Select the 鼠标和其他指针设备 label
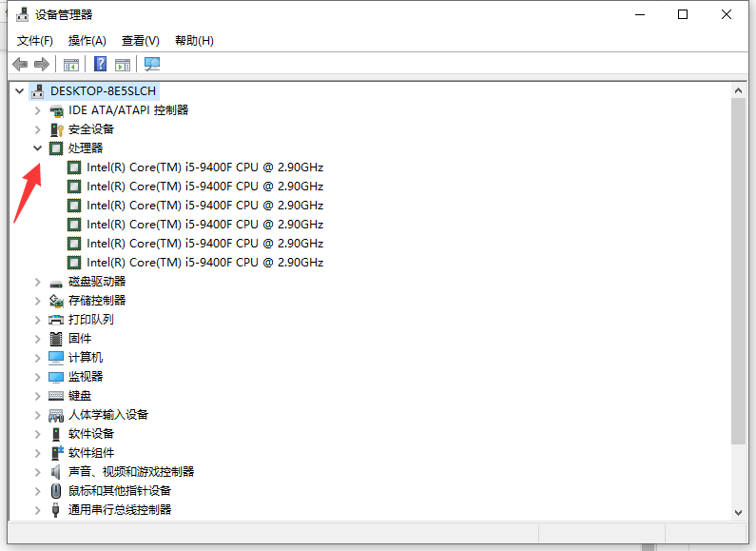This screenshot has width=756, height=551. (120, 491)
